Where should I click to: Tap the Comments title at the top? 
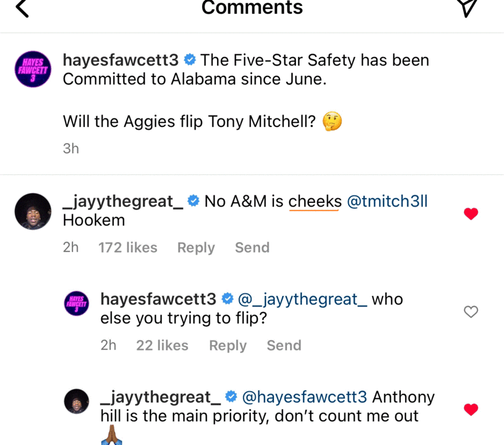(x=251, y=8)
